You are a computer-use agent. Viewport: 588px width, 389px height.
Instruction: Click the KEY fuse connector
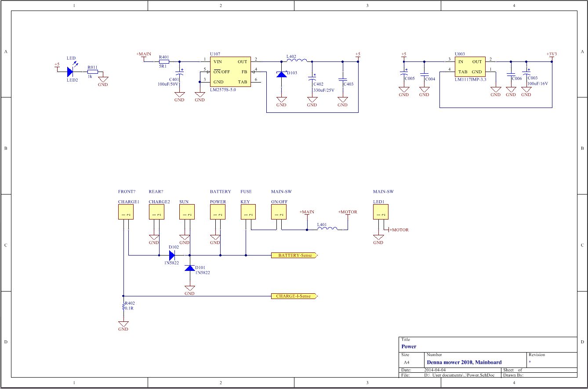pos(248,213)
